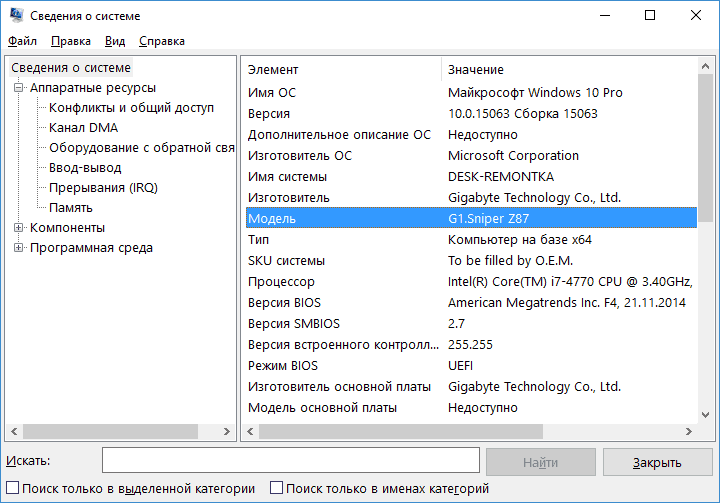Select the Версия SMBIOS row
Image resolution: width=720 pixels, height=503 pixels.
(x=471, y=323)
